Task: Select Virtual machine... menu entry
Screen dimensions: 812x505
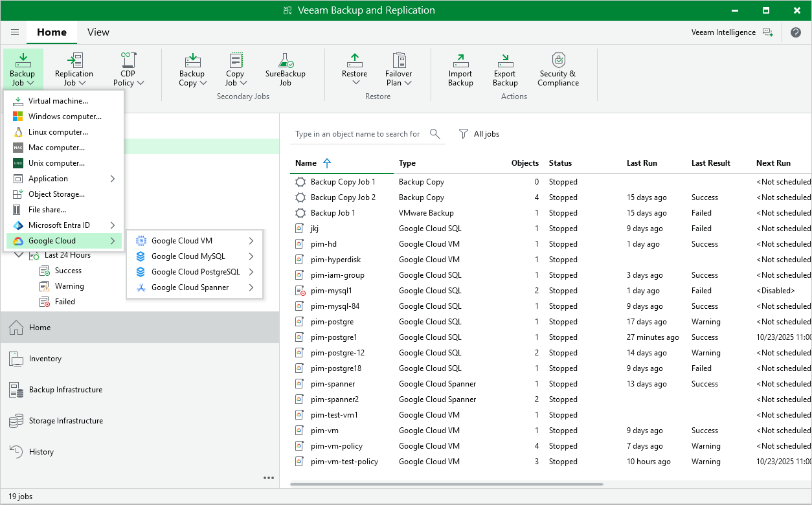Action: point(63,101)
